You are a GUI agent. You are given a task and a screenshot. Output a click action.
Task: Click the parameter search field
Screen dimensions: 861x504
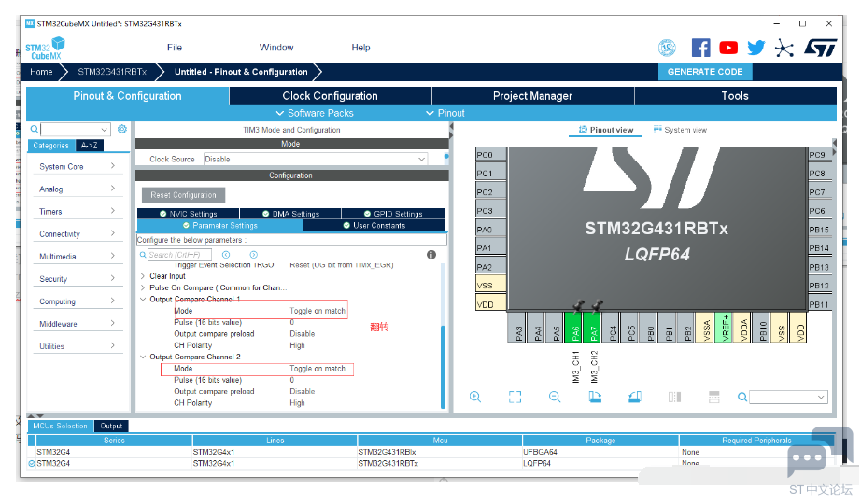(179, 255)
